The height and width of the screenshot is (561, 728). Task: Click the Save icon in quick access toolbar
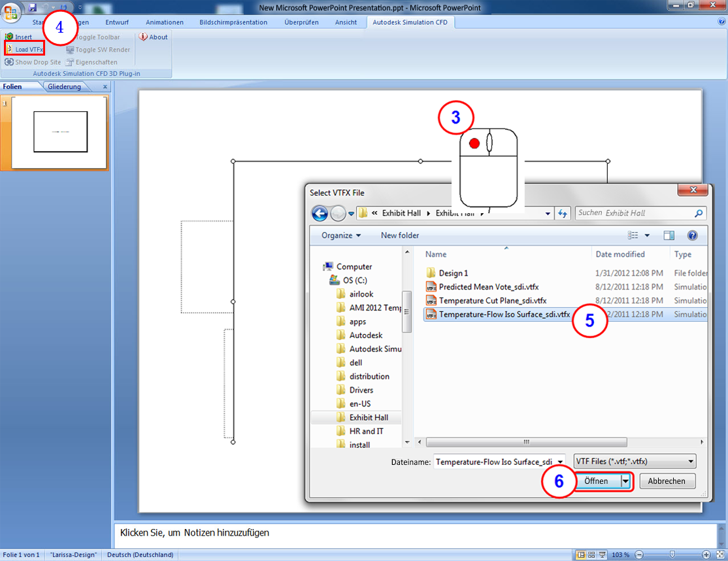click(x=33, y=7)
